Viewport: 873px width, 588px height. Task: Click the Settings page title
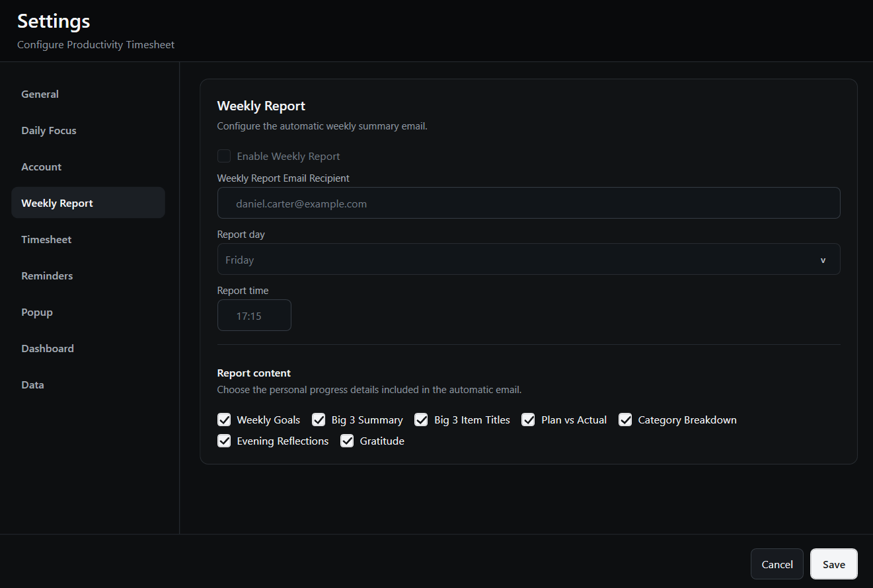(54, 21)
